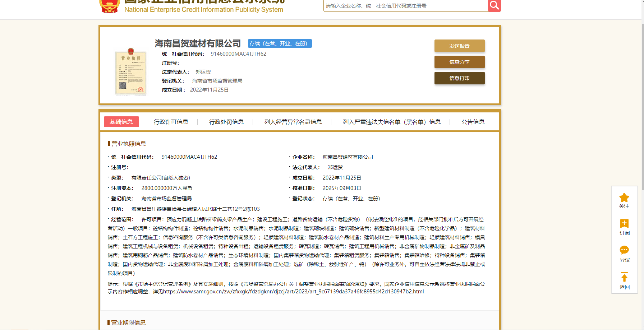This screenshot has height=330, width=644.
Task: Open the business license thumbnail image
Action: [x=131, y=72]
